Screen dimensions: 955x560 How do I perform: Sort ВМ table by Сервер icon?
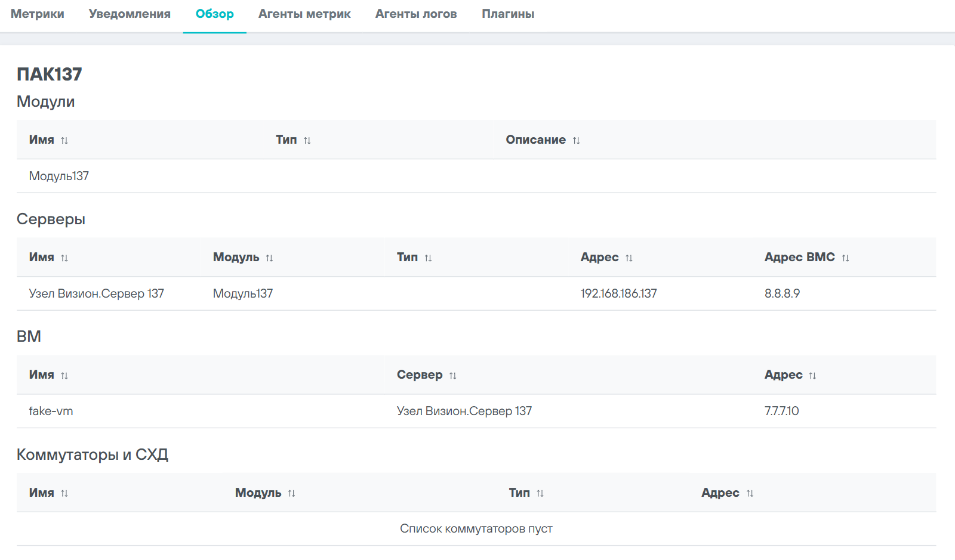[x=452, y=376]
